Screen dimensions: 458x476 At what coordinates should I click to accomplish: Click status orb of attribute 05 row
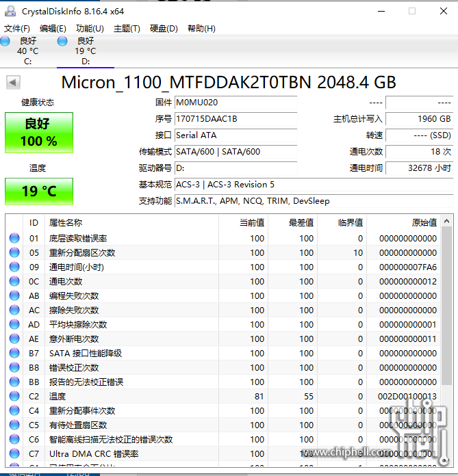coord(14,252)
